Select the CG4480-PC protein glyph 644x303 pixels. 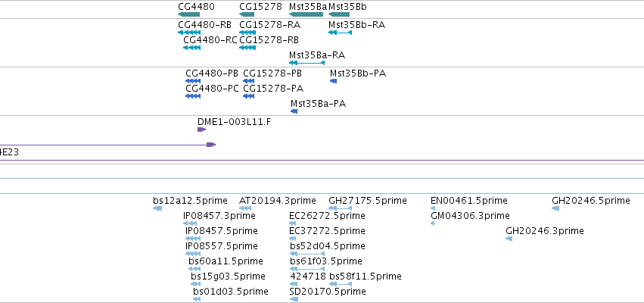tap(193, 96)
